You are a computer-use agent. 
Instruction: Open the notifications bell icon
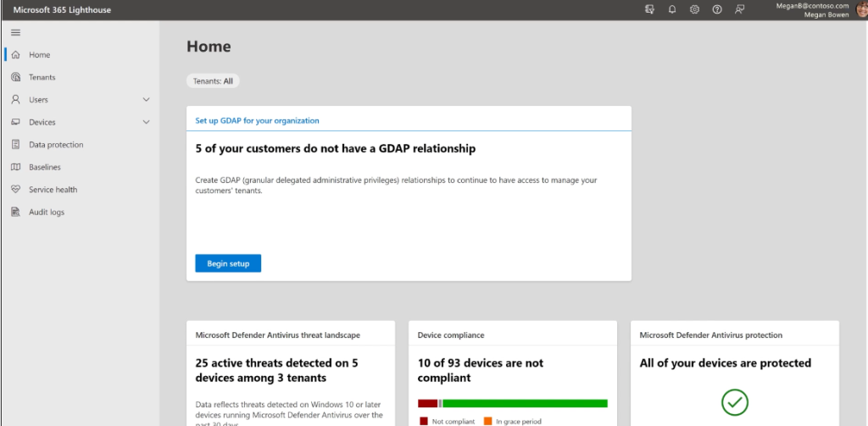(x=672, y=9)
